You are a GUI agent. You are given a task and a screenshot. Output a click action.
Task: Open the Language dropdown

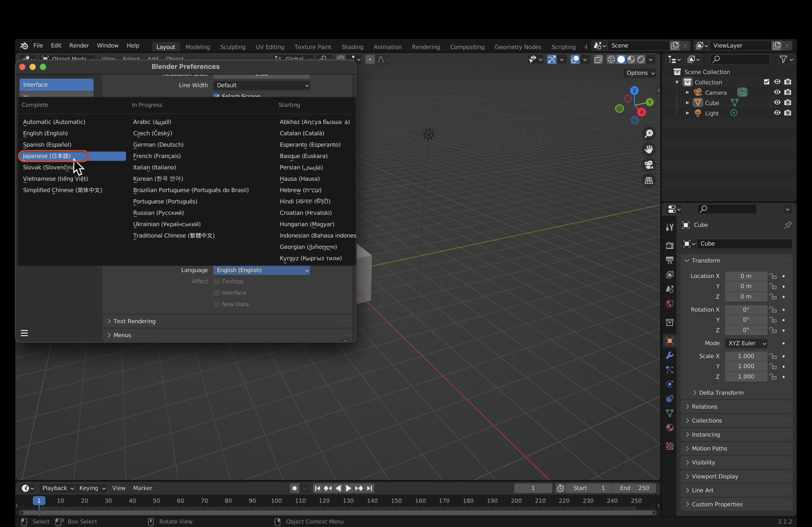(x=261, y=270)
